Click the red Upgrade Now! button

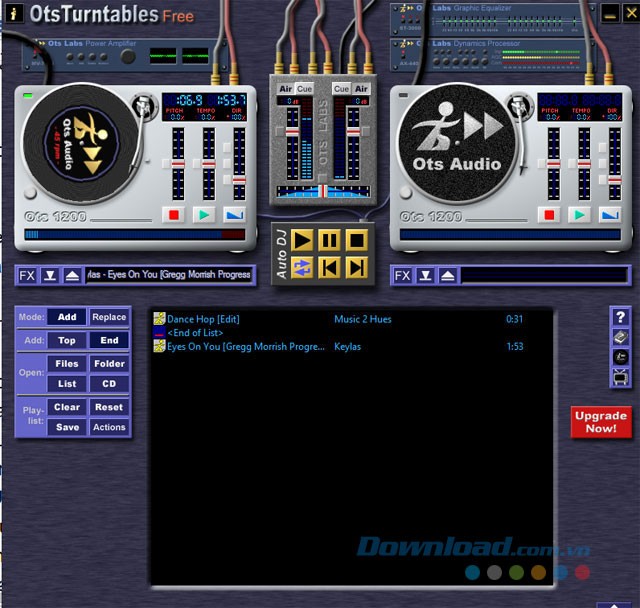(x=601, y=422)
